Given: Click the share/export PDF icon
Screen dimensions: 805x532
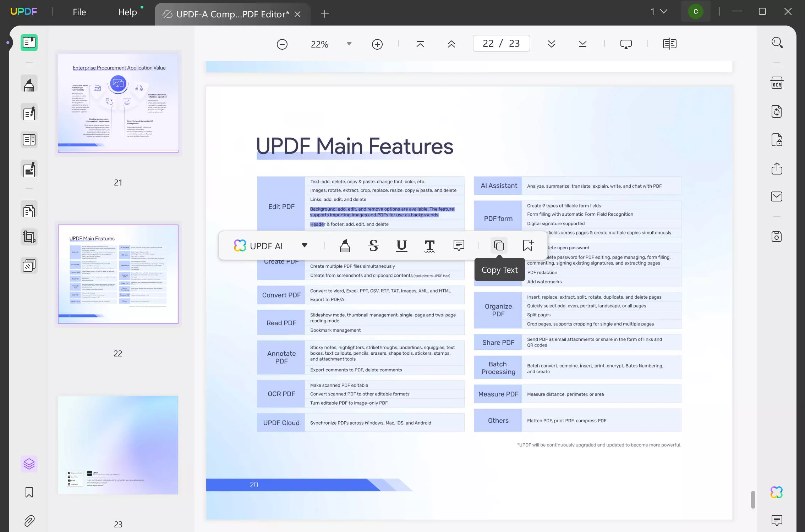Looking at the screenshot, I should click(x=777, y=168).
